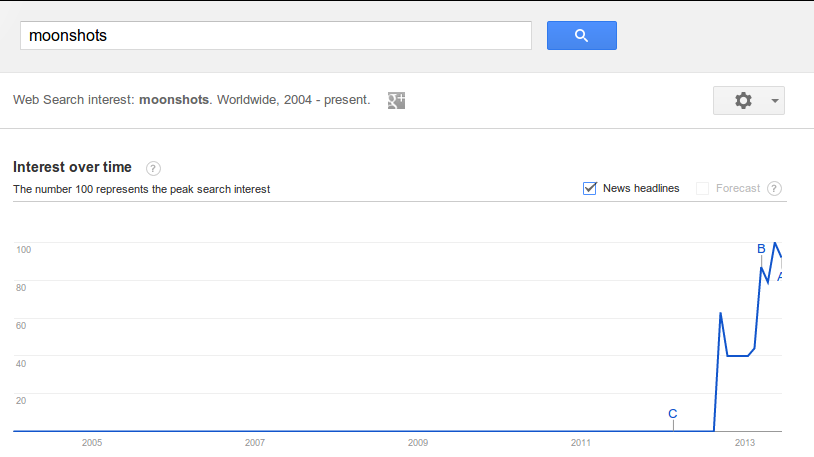Viewport: 814px width, 457px height.
Task: Open help icon beside Interest over time
Action: point(153,168)
